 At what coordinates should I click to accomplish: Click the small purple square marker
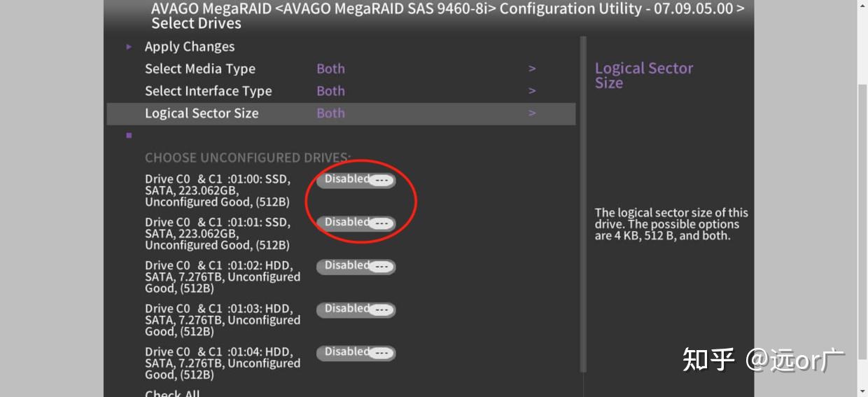(x=129, y=135)
